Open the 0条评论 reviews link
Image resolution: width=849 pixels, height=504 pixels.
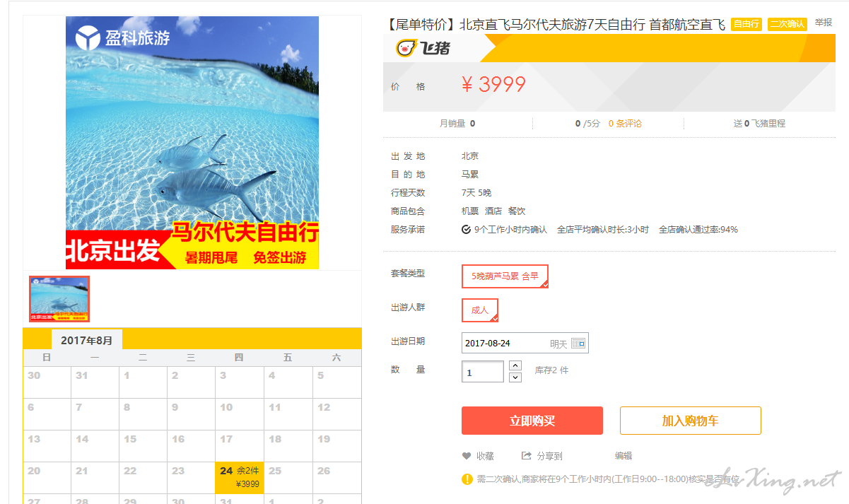pos(625,123)
